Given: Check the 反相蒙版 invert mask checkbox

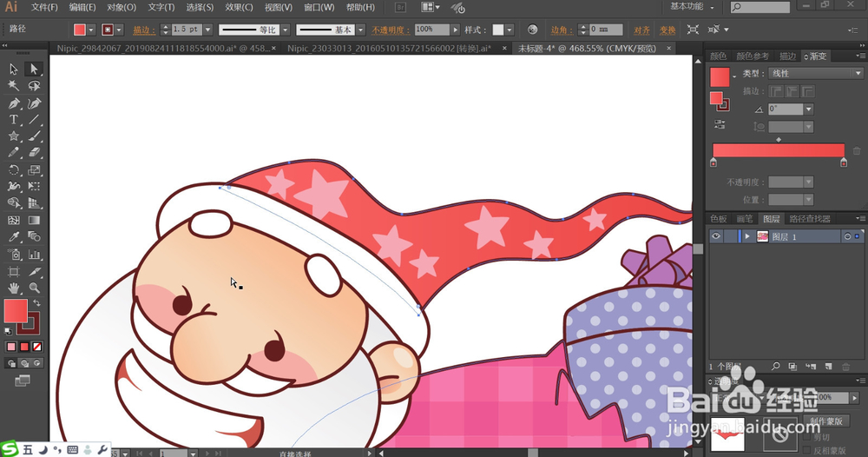Looking at the screenshot, I should point(806,451).
